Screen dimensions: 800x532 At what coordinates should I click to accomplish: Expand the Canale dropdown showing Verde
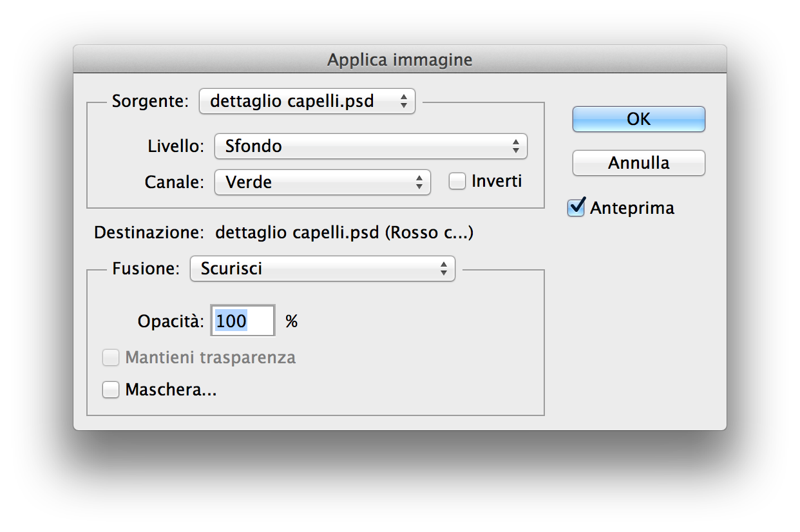pos(322,182)
